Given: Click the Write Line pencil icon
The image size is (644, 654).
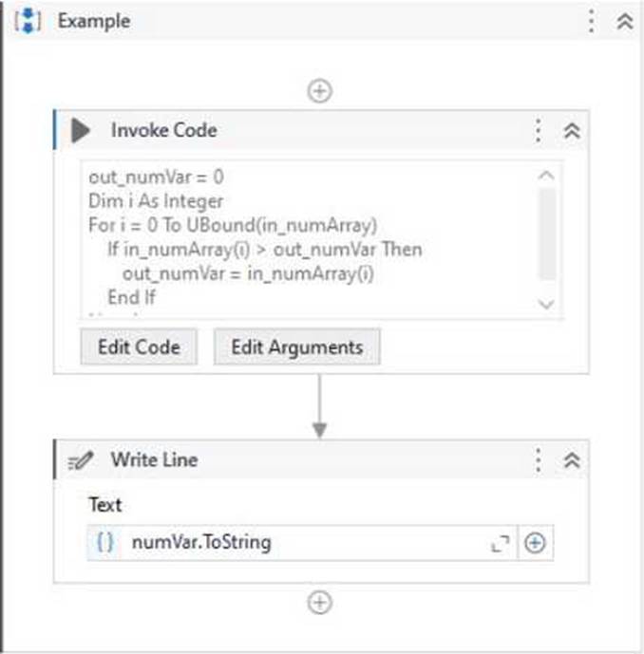Looking at the screenshot, I should point(82,460).
